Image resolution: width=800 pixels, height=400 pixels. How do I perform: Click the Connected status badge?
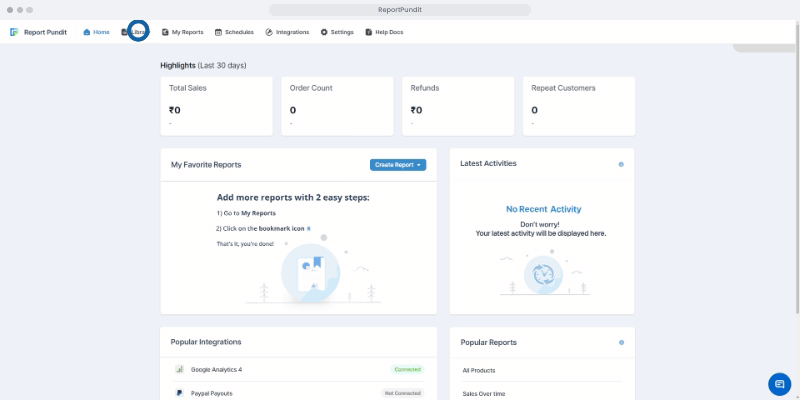pyautogui.click(x=407, y=369)
